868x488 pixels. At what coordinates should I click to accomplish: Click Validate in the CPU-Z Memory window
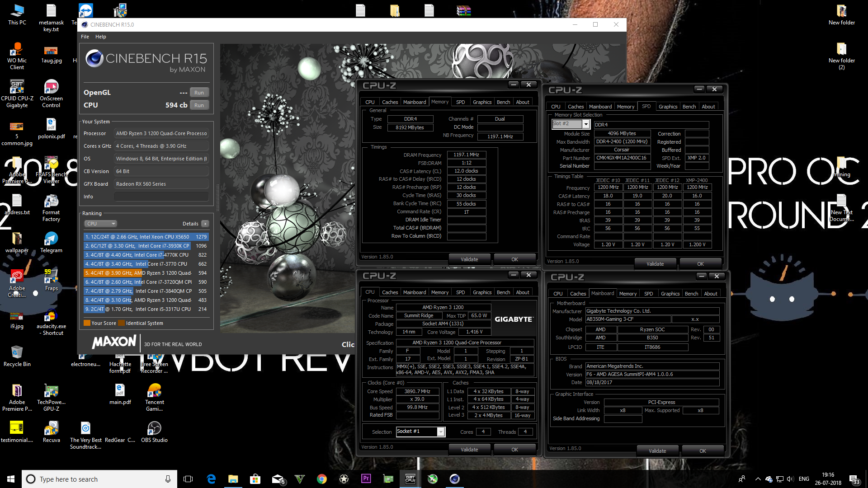click(x=469, y=259)
